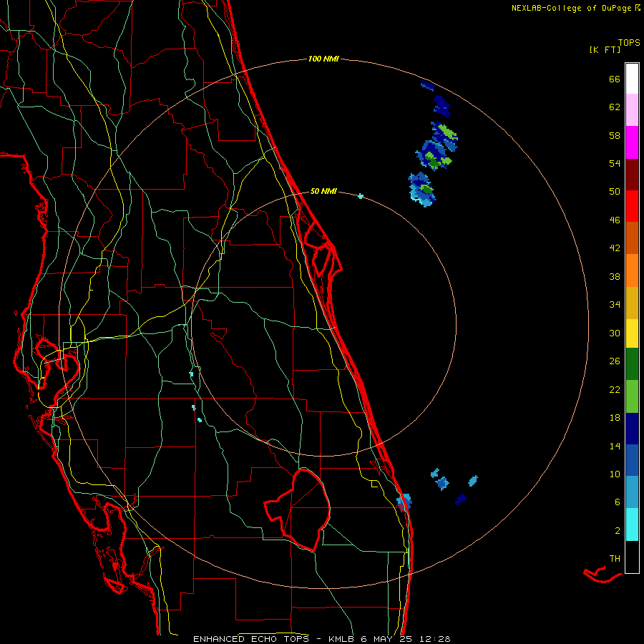Screen dimensions: 644x644
Task: Click the legend value 30
Action: [615, 333]
